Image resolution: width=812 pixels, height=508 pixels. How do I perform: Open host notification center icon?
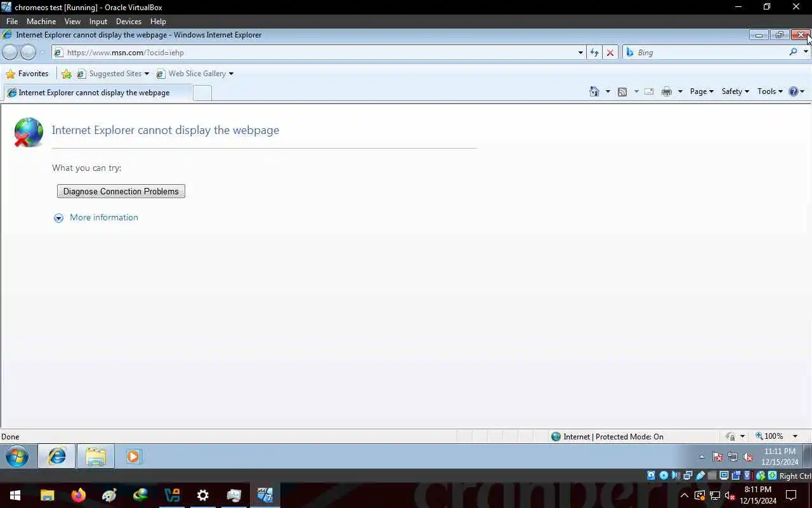tap(791, 495)
